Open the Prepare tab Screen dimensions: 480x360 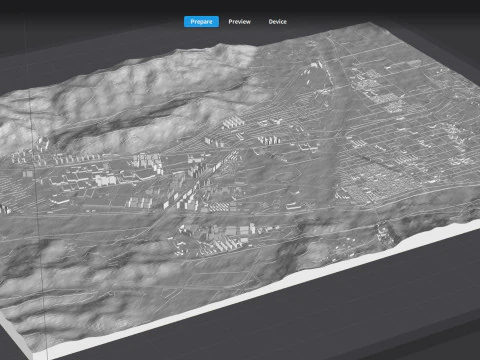201,22
